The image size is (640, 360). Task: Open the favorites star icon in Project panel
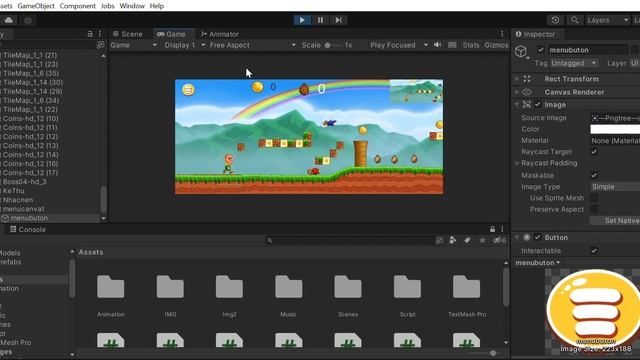pos(482,240)
